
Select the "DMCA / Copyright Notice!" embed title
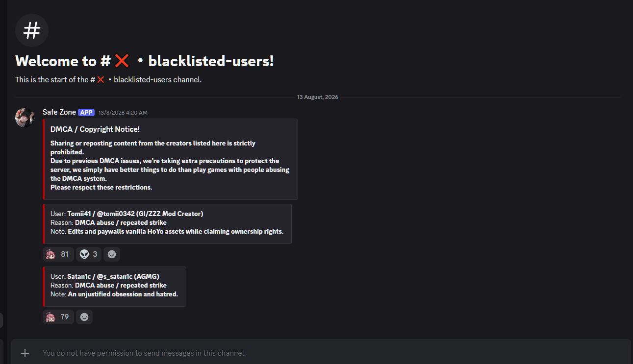coord(95,129)
